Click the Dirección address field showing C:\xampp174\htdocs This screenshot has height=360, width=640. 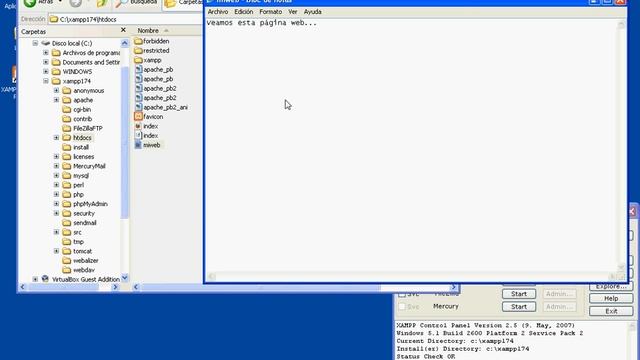(x=126, y=19)
